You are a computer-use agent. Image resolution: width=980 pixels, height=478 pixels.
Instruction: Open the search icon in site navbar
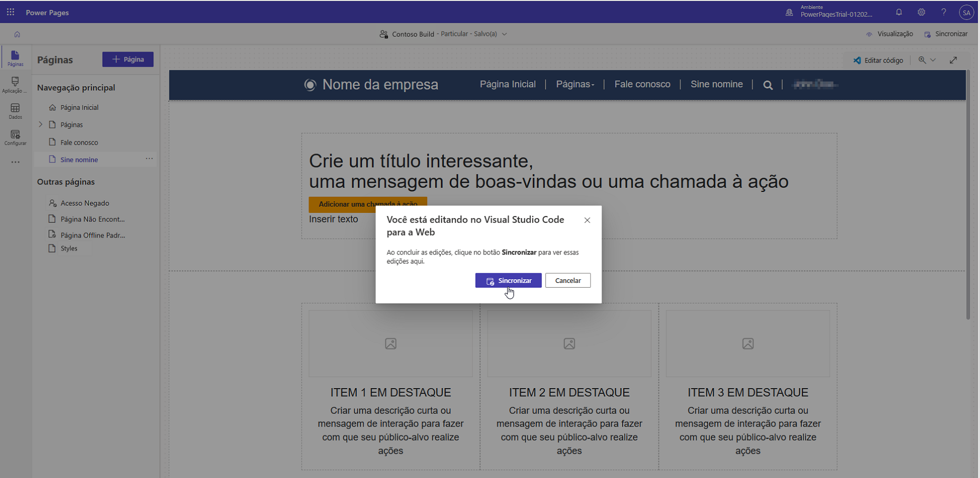tap(768, 85)
